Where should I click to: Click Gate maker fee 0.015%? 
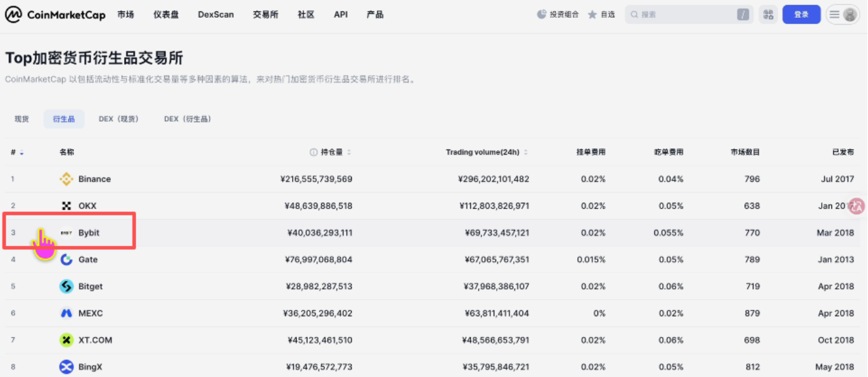coord(591,260)
